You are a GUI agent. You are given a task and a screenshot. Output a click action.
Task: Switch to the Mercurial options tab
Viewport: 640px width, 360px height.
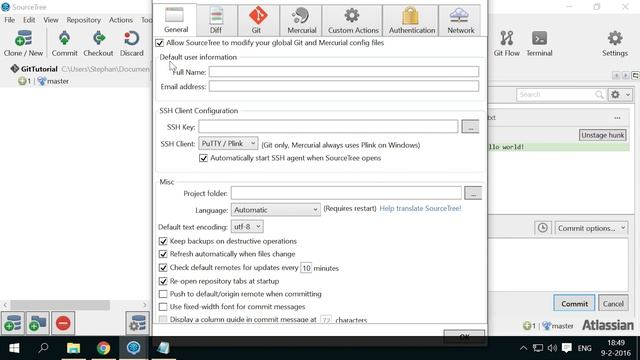tap(301, 20)
